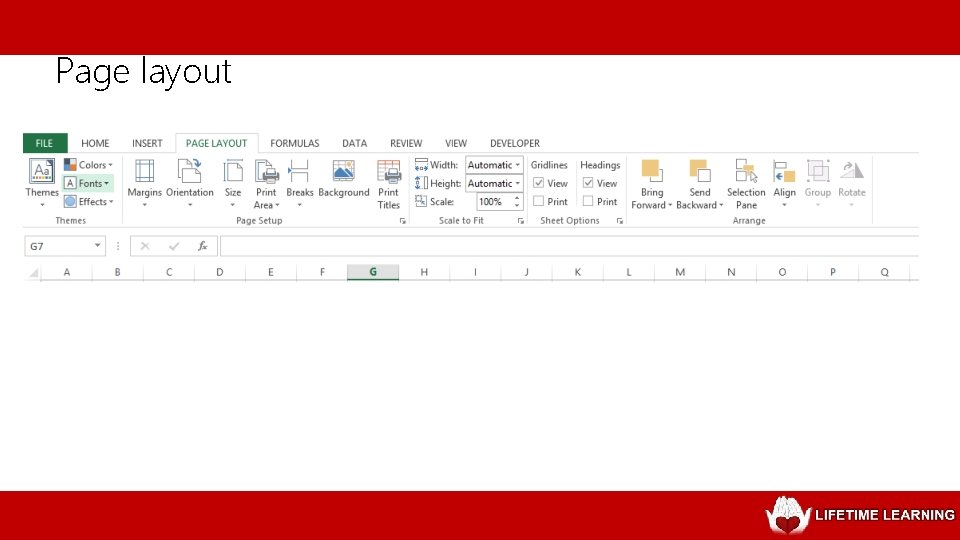The height and width of the screenshot is (540, 960).
Task: Open the Sheet Options dialog launcher
Action: 620,221
